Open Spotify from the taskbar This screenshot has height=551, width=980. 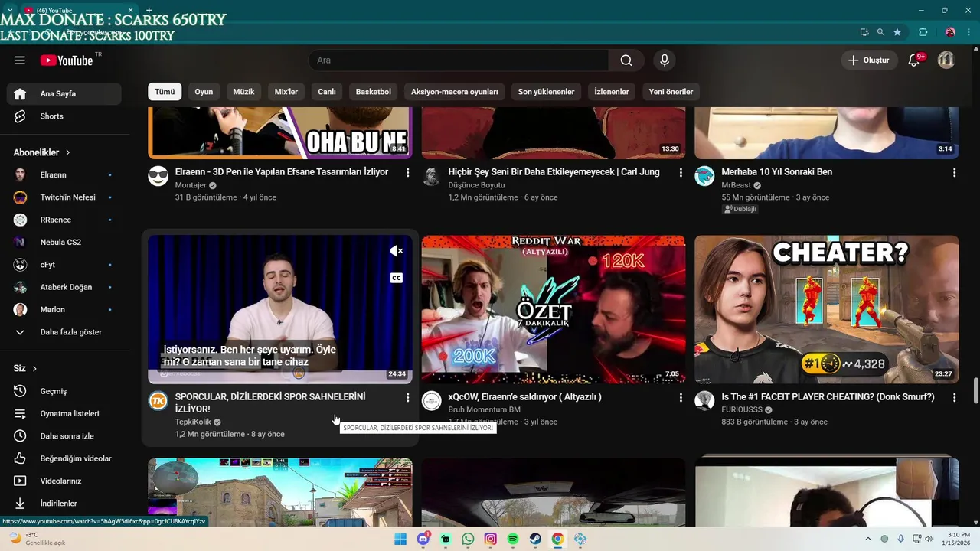pos(513,539)
